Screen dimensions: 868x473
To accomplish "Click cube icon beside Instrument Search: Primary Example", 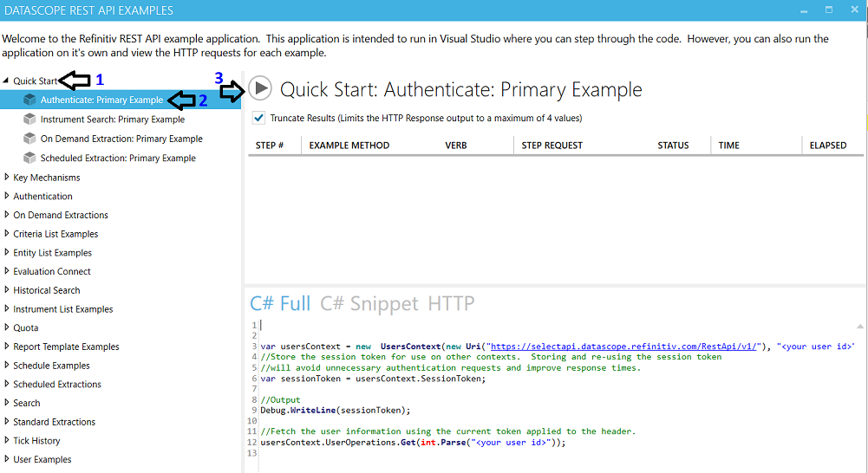I will pyautogui.click(x=29, y=119).
